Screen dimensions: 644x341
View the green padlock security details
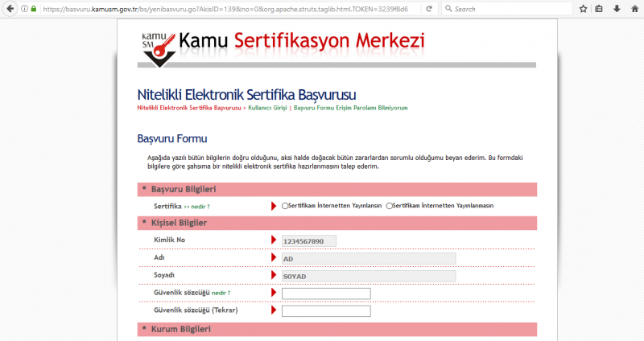34,9
